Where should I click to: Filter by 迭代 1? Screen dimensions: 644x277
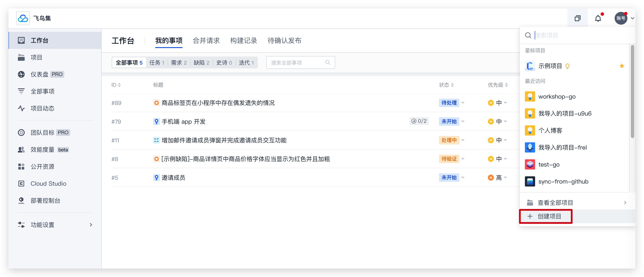246,62
